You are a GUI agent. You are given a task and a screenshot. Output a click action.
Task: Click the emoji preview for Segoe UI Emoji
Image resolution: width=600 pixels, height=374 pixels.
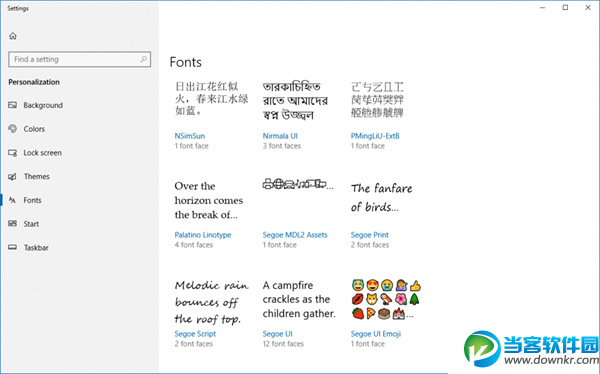[x=386, y=299]
